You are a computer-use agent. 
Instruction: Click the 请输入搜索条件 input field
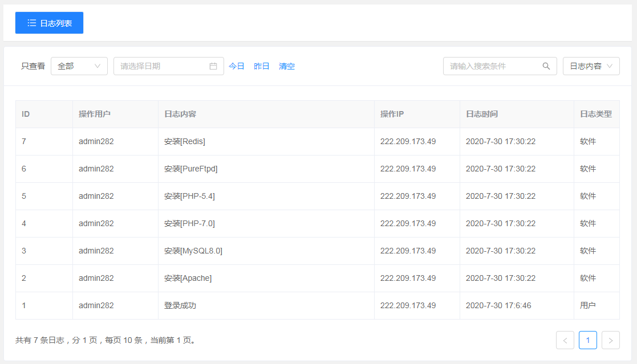493,66
